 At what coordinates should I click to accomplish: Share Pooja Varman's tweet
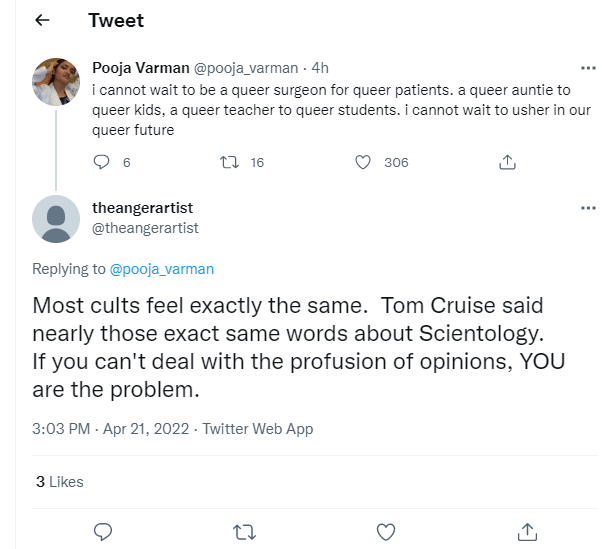[507, 162]
